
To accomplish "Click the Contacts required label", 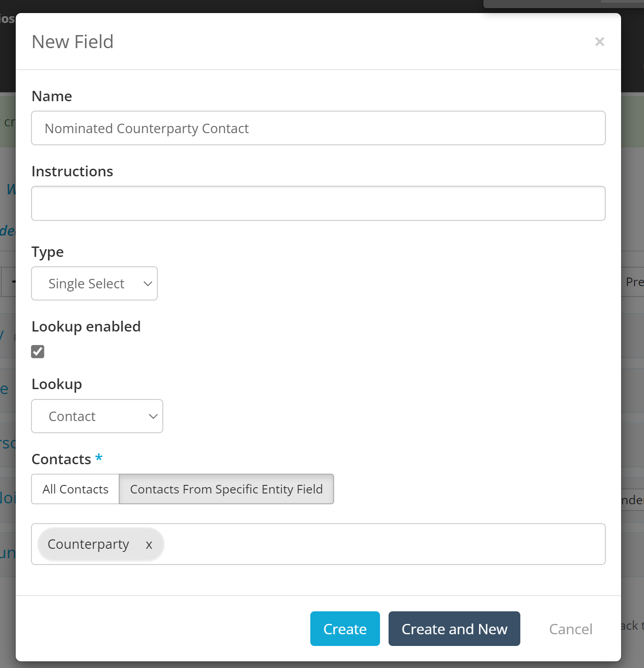I will pos(62,459).
